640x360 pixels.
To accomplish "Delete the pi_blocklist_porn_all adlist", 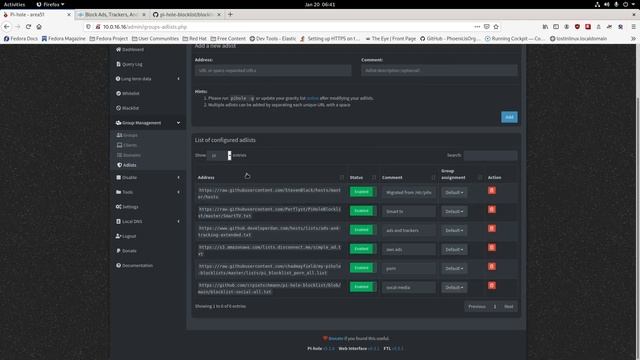I will pos(492,267).
